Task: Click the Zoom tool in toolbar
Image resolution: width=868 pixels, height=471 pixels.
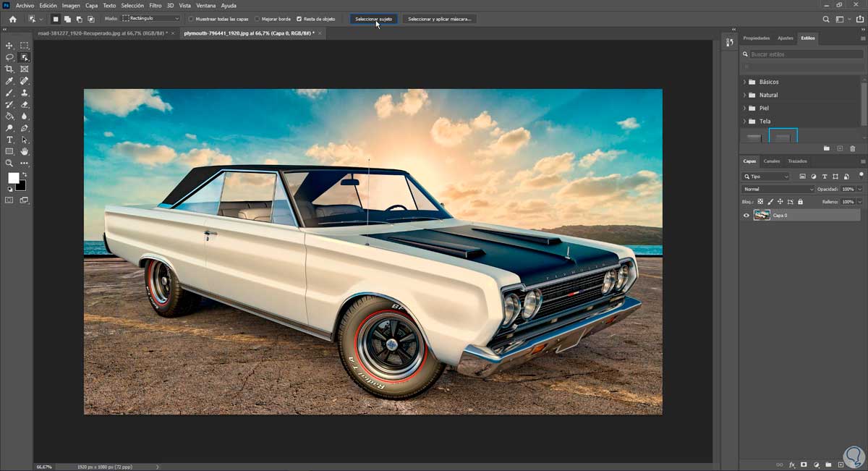Action: [9, 164]
